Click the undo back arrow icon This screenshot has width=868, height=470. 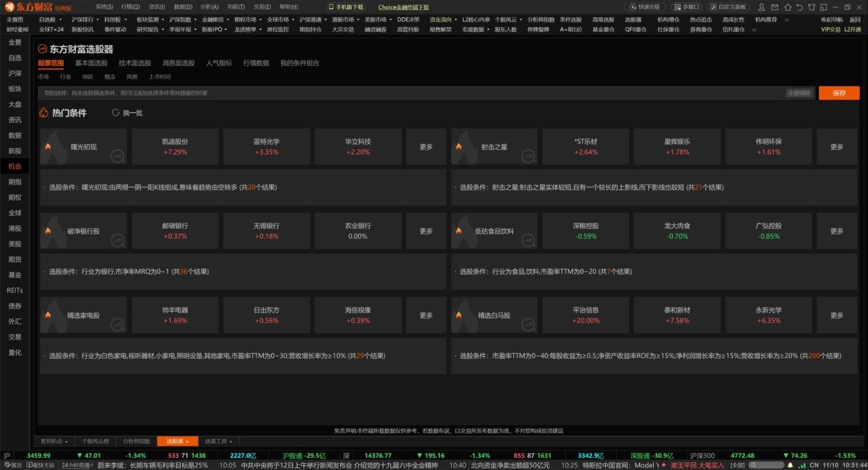pos(800,7)
